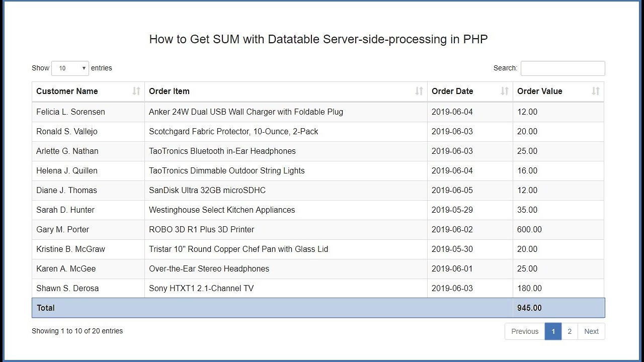Image resolution: width=644 pixels, height=362 pixels.
Task: Click date 2019-05-30 in Kristine's row
Action: click(x=452, y=249)
